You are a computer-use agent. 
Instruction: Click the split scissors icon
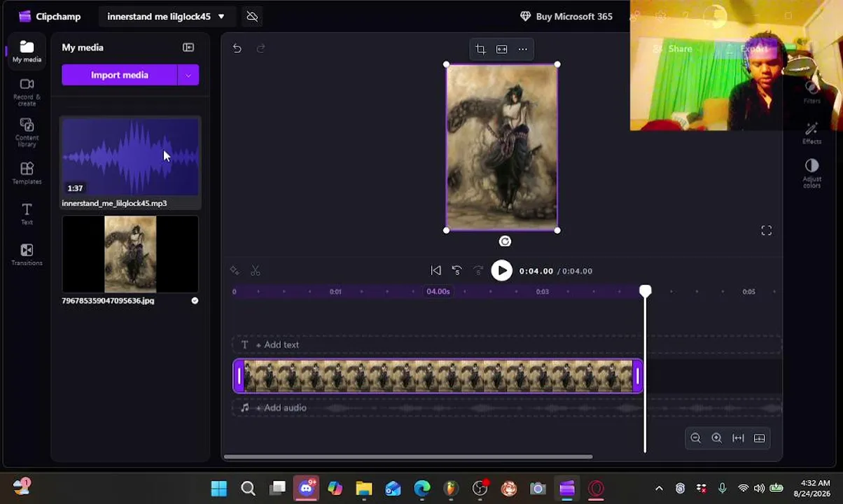click(x=256, y=271)
